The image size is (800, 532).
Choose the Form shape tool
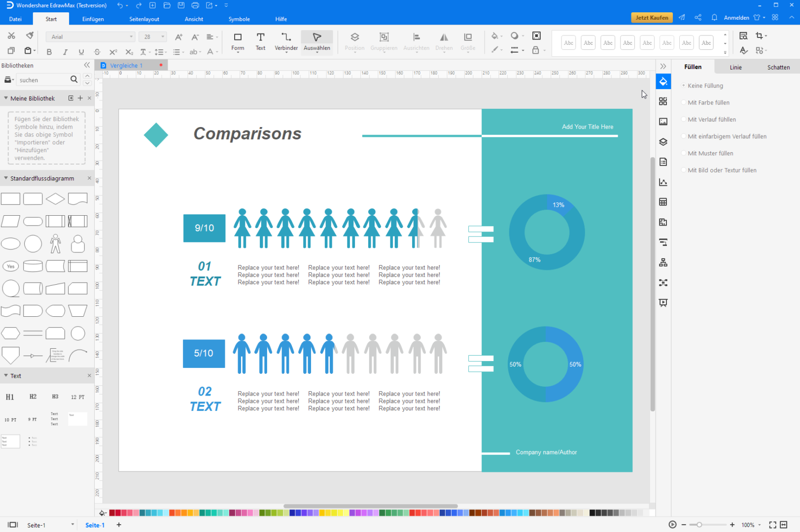[238, 41]
